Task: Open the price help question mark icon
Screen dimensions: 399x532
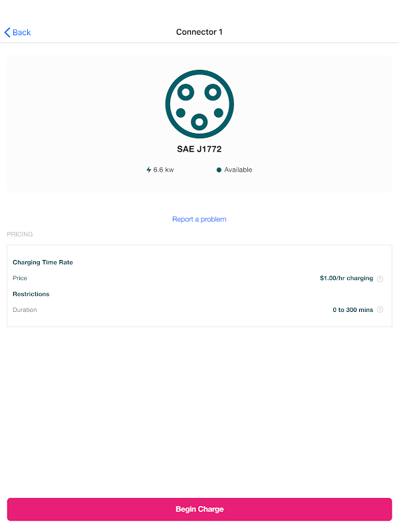Action: (380, 279)
